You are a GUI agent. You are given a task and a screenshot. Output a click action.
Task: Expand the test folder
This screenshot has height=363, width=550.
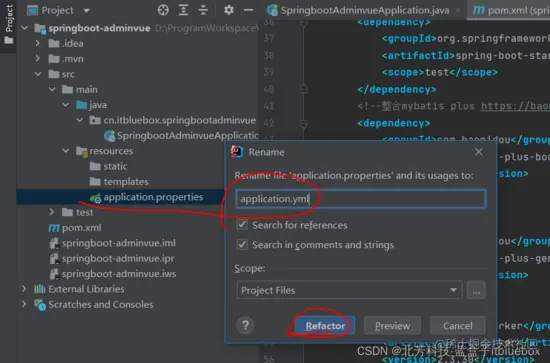click(52, 212)
